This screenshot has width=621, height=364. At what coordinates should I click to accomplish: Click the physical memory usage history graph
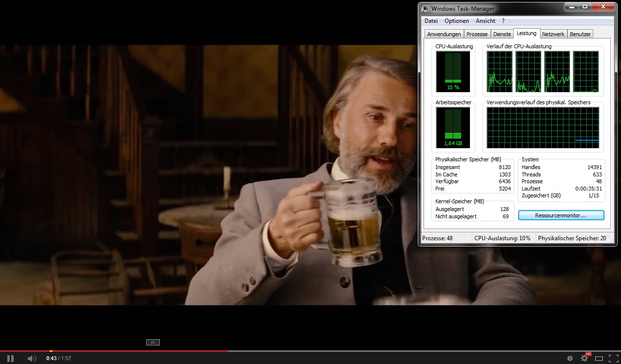[543, 128]
